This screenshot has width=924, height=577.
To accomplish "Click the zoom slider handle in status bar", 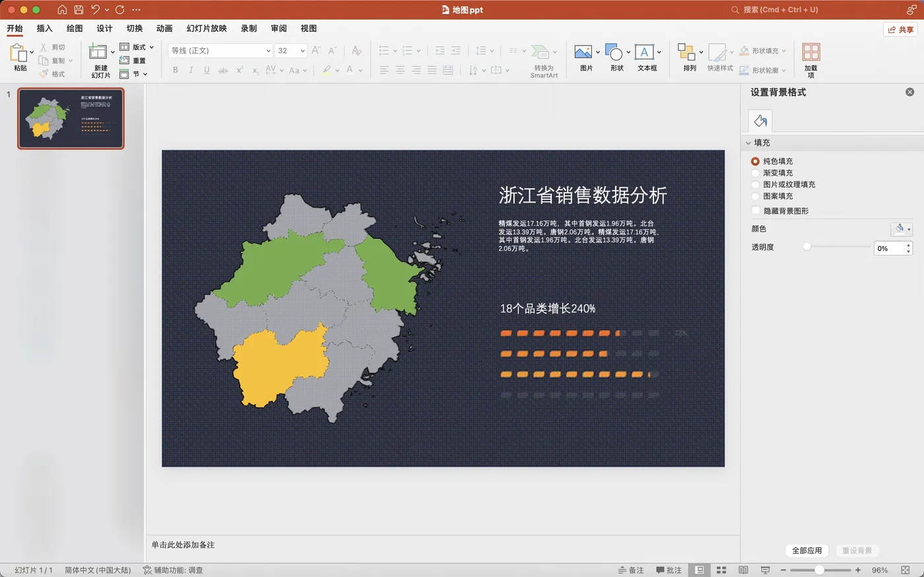I will click(x=819, y=570).
